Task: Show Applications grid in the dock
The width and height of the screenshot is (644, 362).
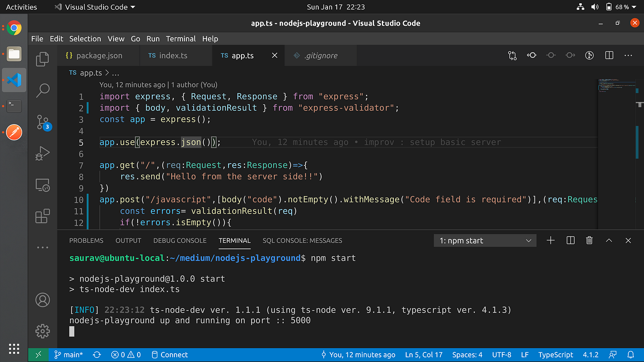Action: click(x=14, y=348)
